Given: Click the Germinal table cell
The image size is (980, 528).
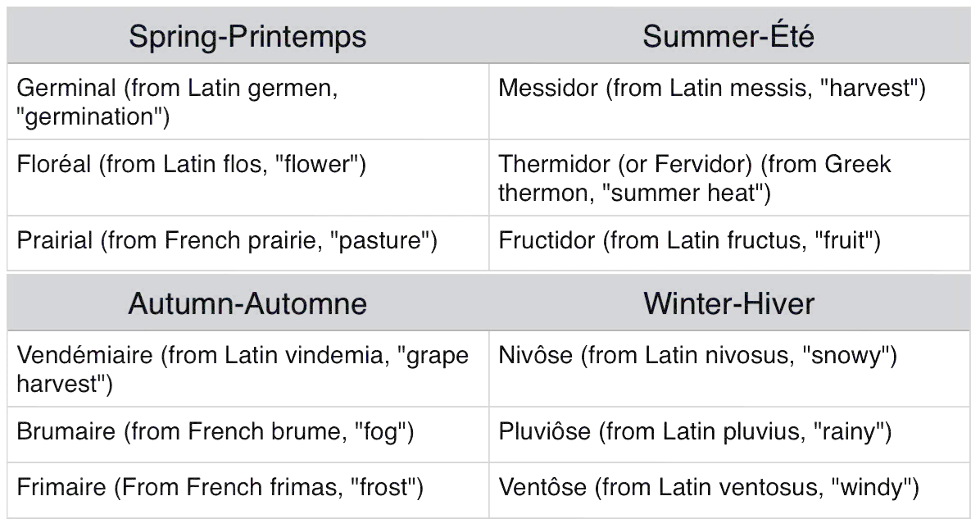Looking at the screenshot, I should pyautogui.click(x=247, y=102).
